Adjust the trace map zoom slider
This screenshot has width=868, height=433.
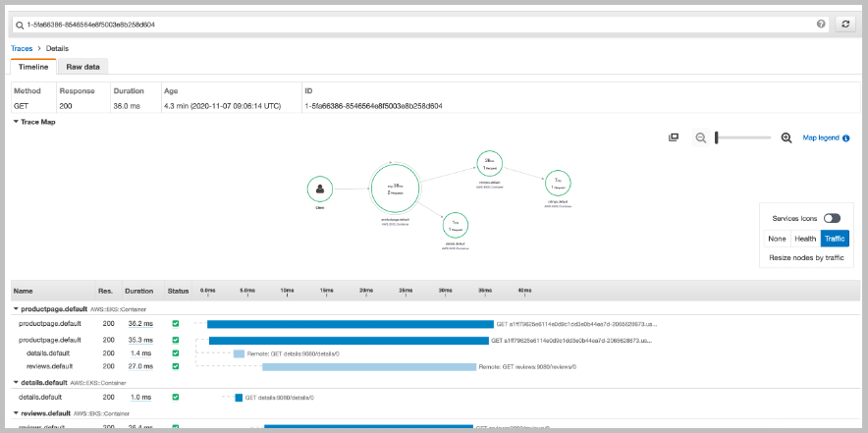[743, 137]
